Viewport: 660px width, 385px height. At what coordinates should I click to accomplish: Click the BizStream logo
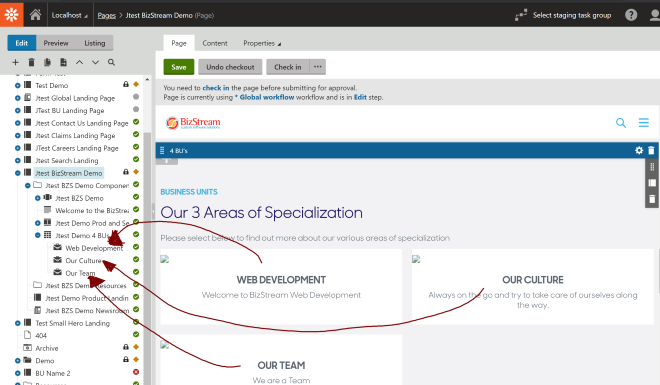(193, 122)
